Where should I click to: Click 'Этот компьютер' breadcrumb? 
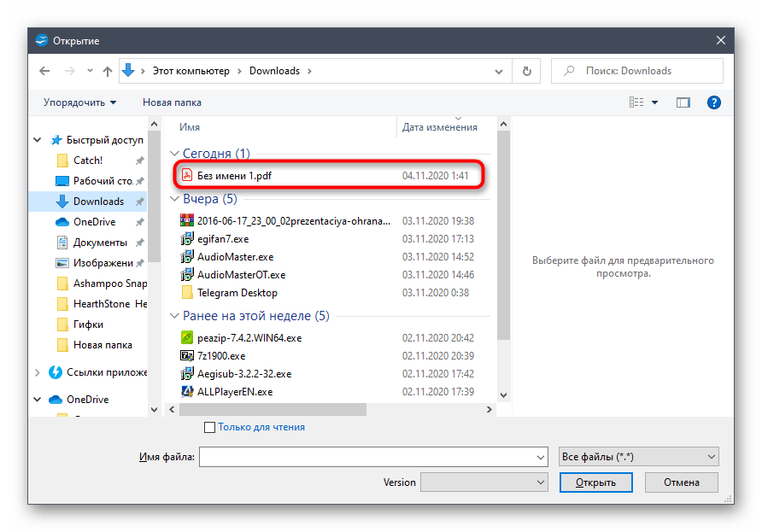191,71
